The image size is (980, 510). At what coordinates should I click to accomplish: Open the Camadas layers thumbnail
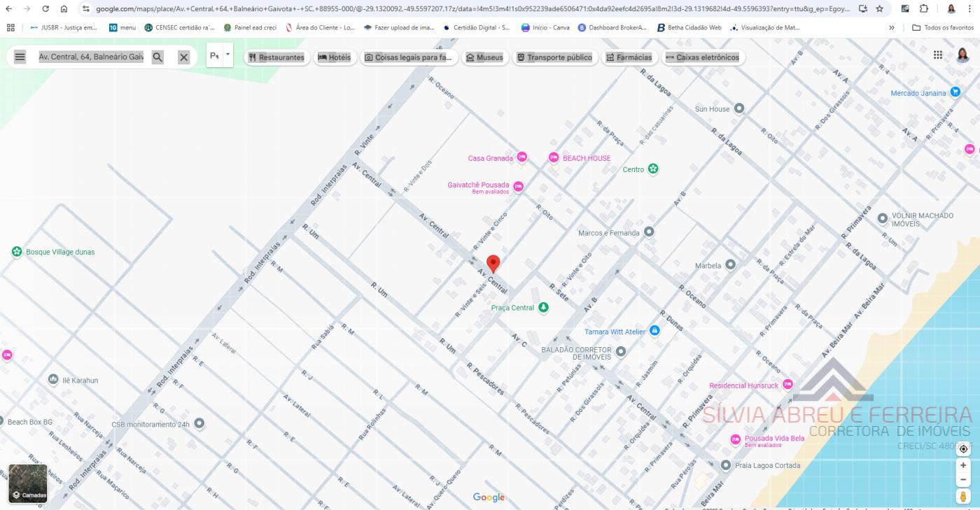click(x=28, y=483)
